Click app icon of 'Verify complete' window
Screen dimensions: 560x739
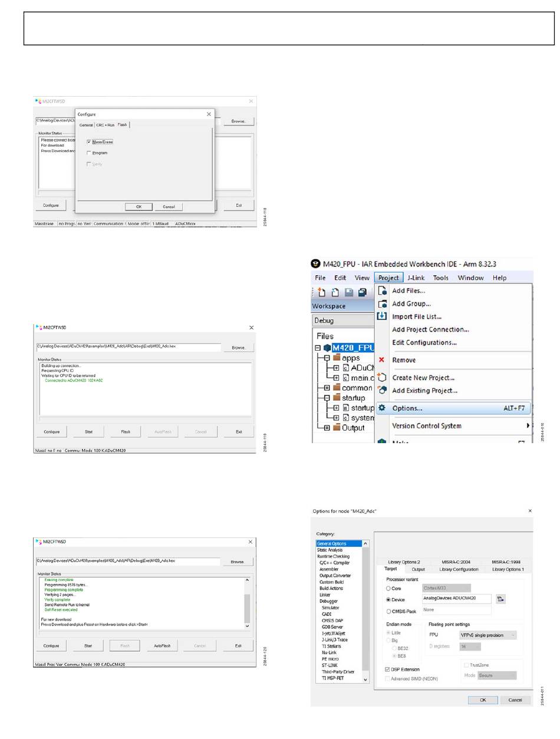point(39,541)
